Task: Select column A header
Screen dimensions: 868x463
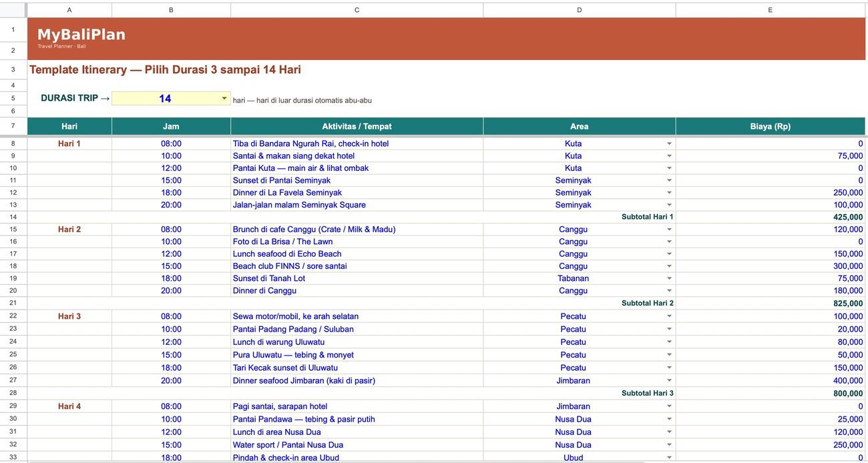Action: (69, 10)
